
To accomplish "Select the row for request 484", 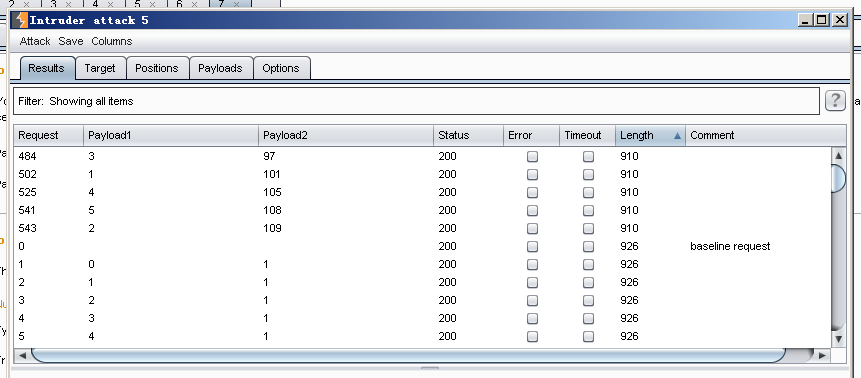I will pyautogui.click(x=423, y=157).
